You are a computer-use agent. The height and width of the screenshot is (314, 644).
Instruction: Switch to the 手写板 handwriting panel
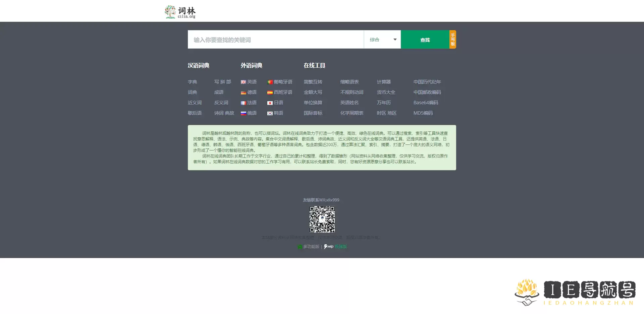[x=453, y=39]
